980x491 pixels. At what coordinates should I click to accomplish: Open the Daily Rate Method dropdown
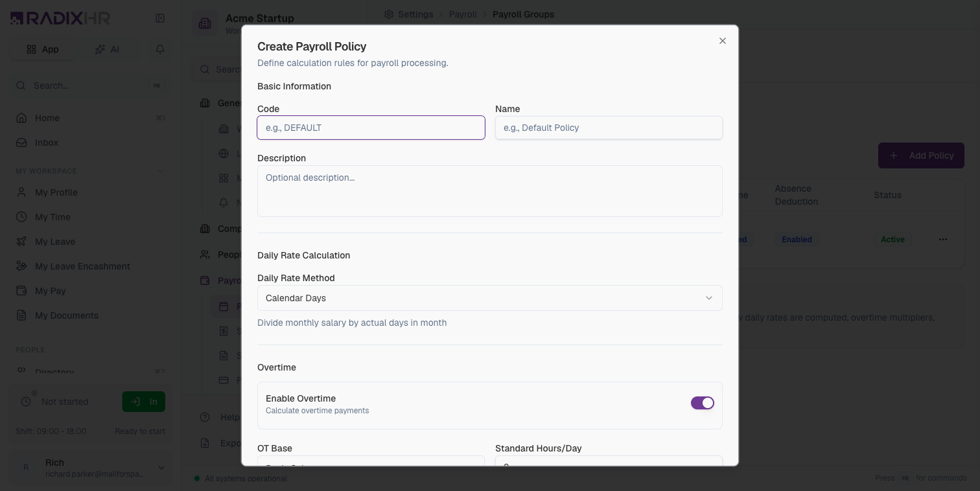(490, 298)
